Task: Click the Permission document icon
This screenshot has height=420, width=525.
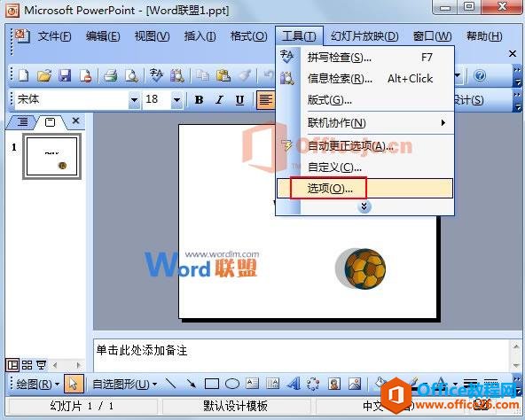Action: 85,75
